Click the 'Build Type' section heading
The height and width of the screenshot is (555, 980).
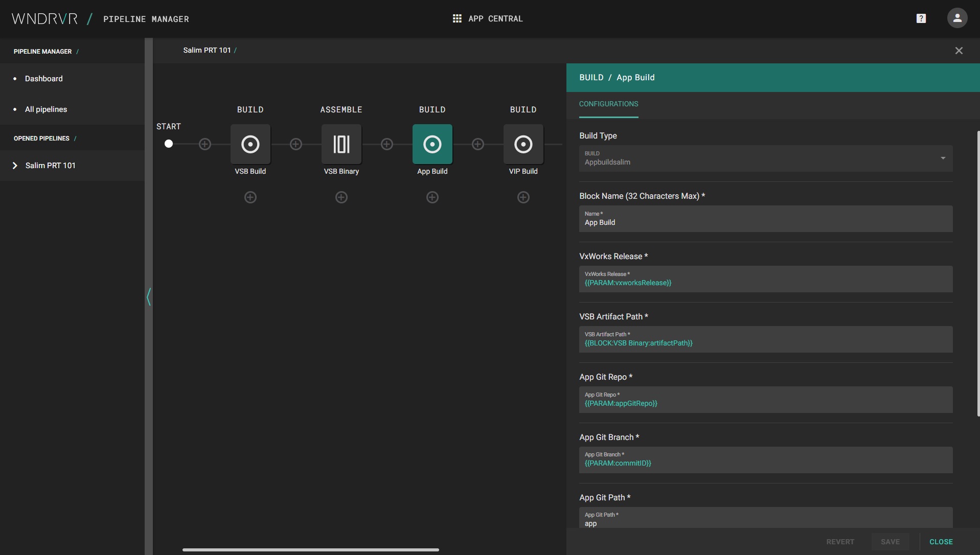point(598,136)
